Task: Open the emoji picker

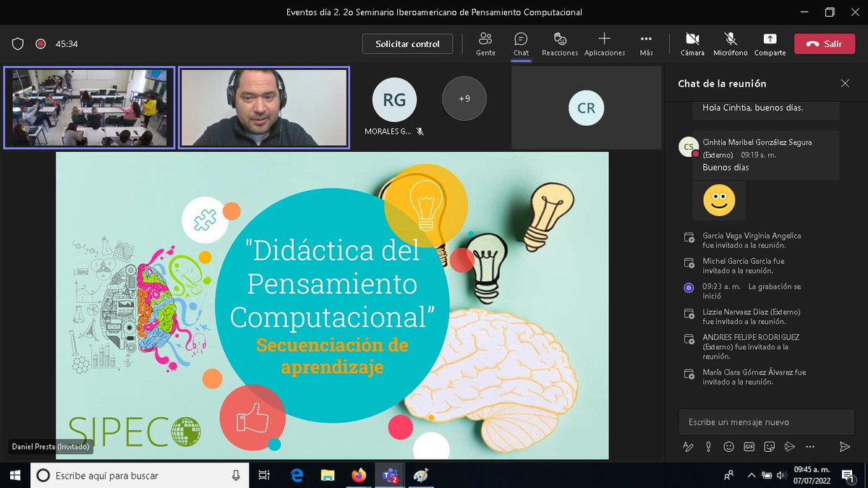Action: point(728,447)
